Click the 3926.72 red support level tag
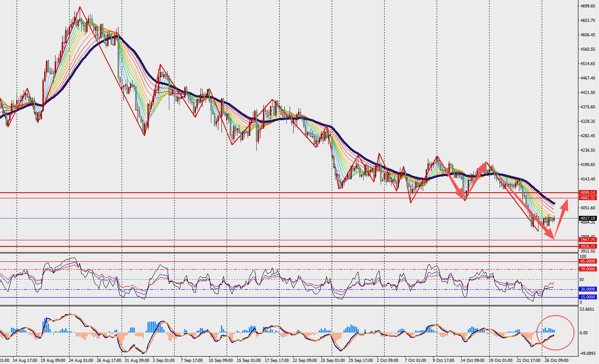599x364 pixels. pos(587,246)
